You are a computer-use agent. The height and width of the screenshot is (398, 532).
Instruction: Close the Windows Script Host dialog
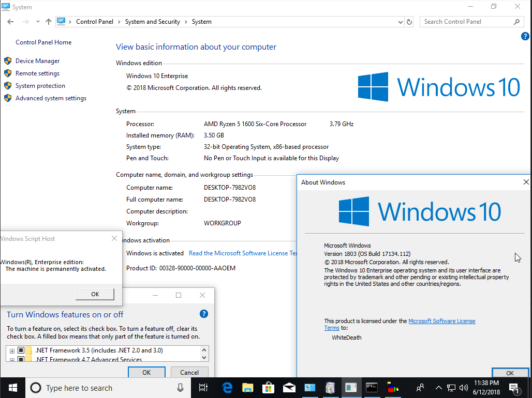[114, 239]
